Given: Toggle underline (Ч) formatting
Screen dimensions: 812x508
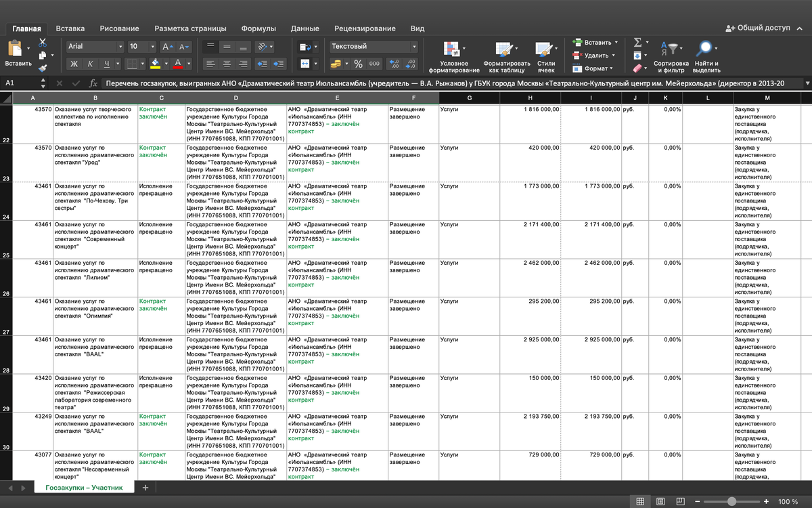Looking at the screenshot, I should 107,64.
